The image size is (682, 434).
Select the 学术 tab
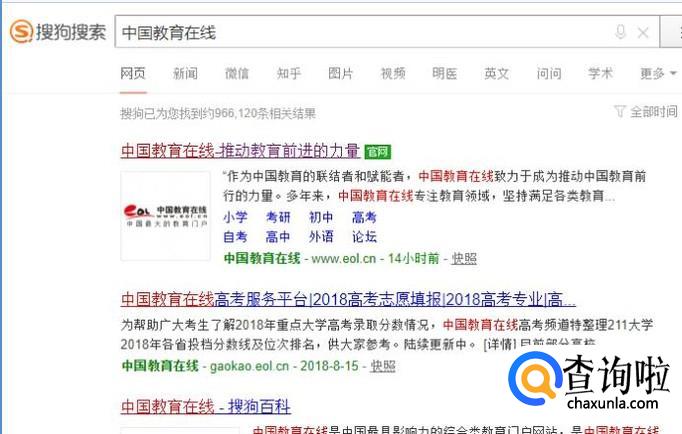pyautogui.click(x=601, y=73)
